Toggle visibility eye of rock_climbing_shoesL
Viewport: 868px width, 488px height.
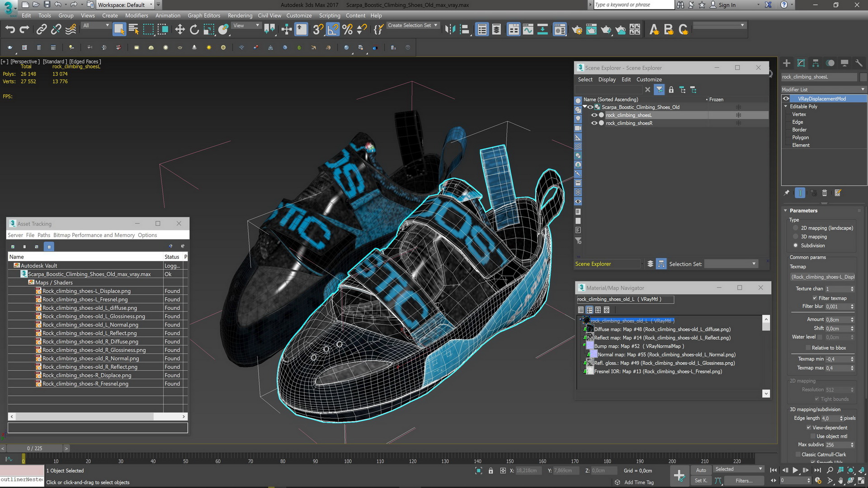[594, 115]
